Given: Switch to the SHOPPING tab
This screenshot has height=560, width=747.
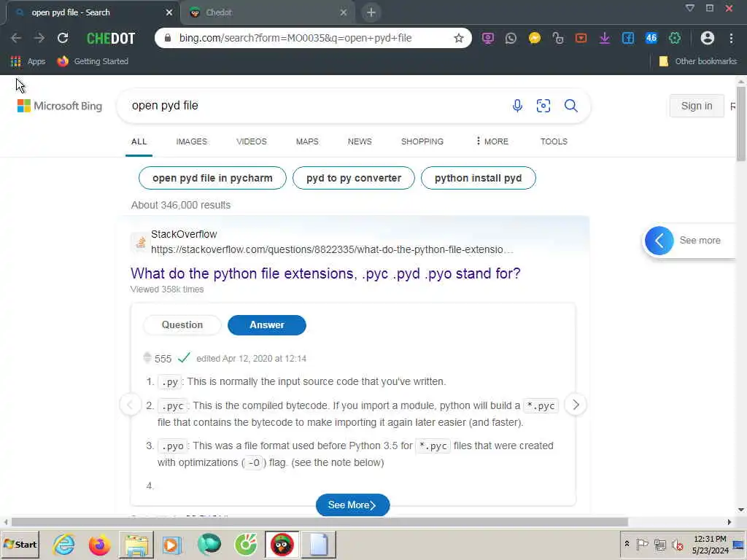Looking at the screenshot, I should pos(422,141).
